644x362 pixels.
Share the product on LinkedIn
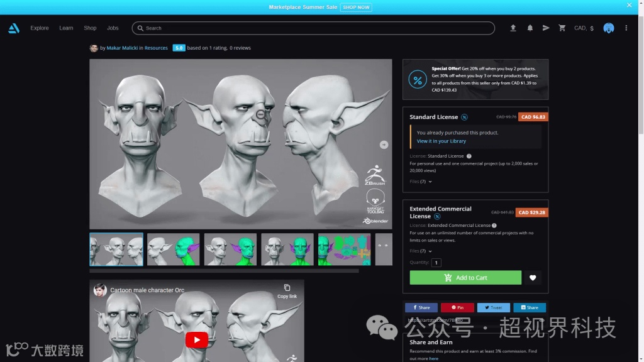click(x=530, y=307)
